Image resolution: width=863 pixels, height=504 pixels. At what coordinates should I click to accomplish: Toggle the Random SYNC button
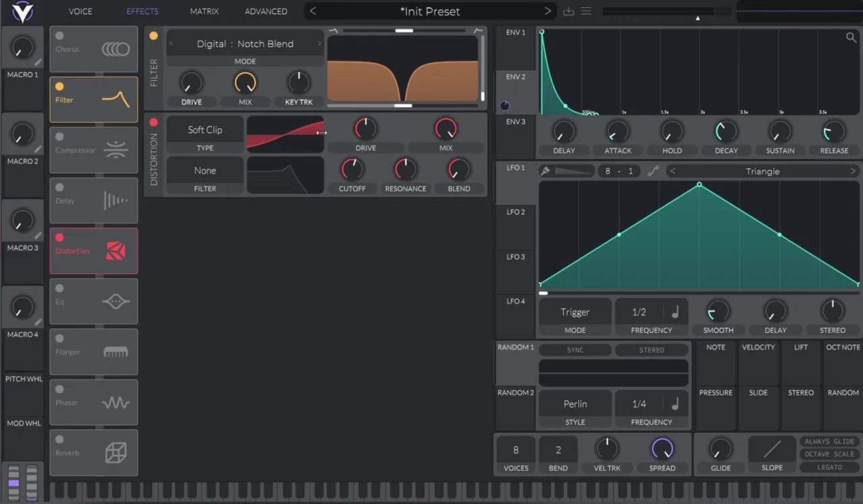(x=575, y=350)
